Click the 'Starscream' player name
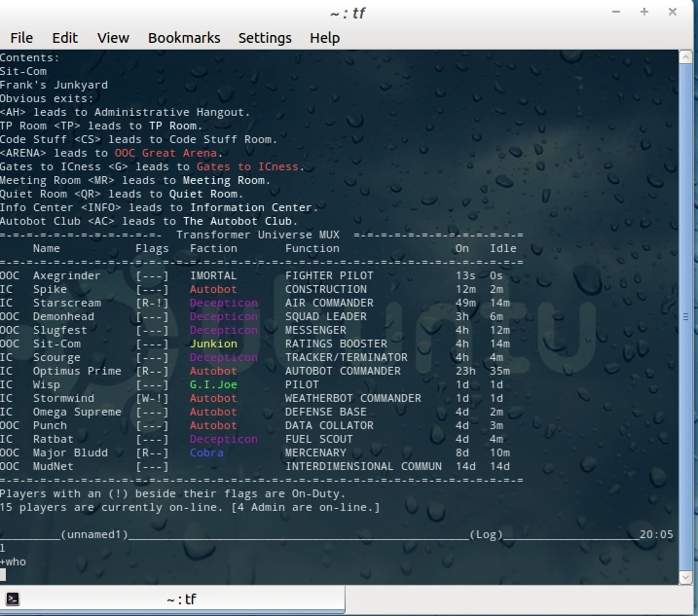The height and width of the screenshot is (616, 698). [67, 303]
